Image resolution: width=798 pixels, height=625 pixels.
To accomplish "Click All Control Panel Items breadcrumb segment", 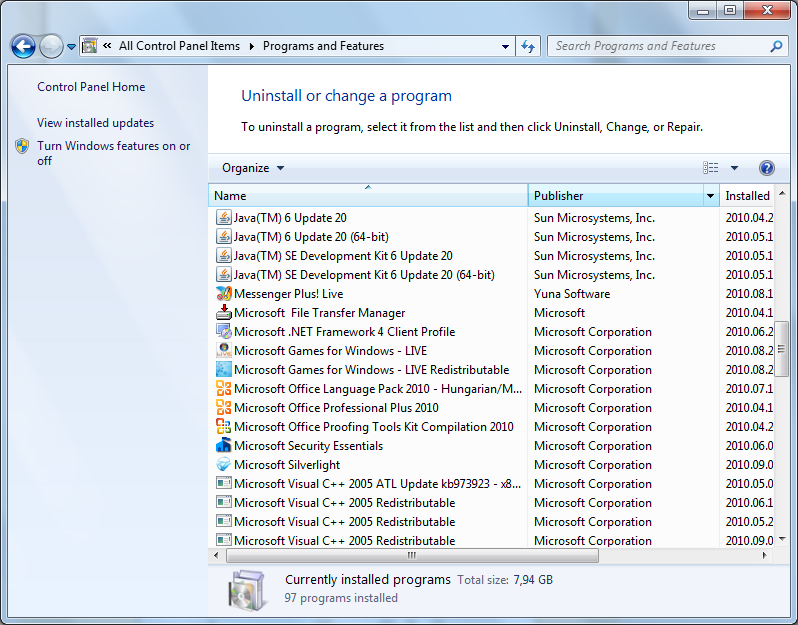I will (179, 46).
